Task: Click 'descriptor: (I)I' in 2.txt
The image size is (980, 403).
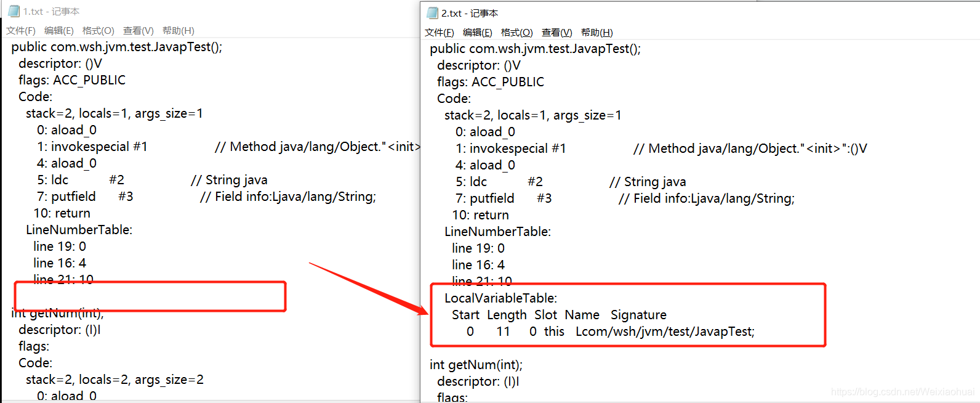Action: (478, 381)
